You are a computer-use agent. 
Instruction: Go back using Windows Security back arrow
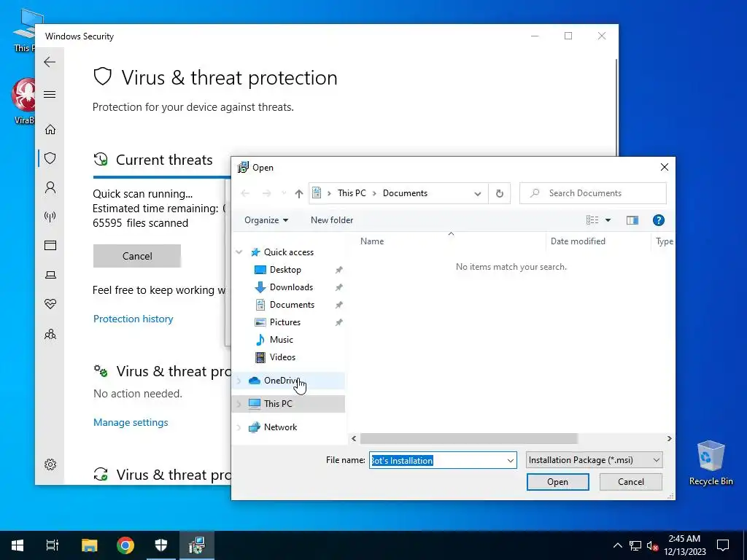click(x=50, y=62)
